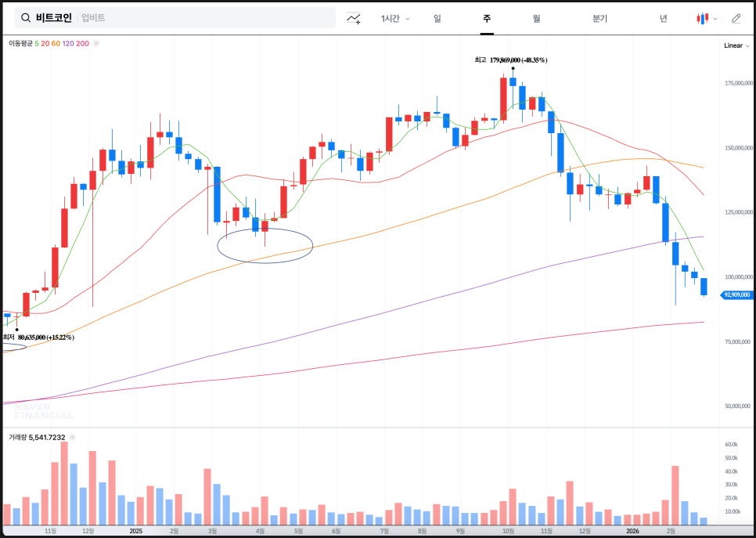Screen dimensions: 756x538
Task: Open the Linear scale dropdown
Action: (736, 45)
